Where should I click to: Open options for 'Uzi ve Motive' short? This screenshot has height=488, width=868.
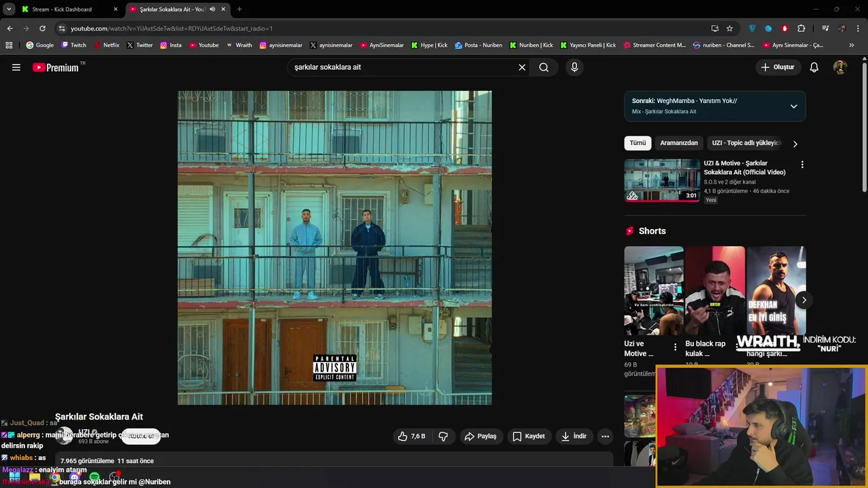[x=675, y=347]
